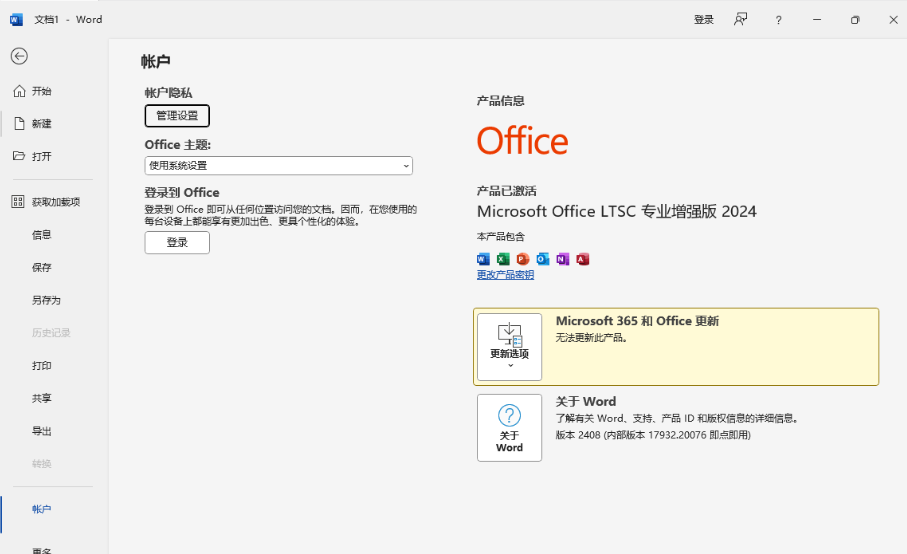Viewport: 907px width, 554px height.
Task: Click the OneNote product icon
Action: point(563,259)
